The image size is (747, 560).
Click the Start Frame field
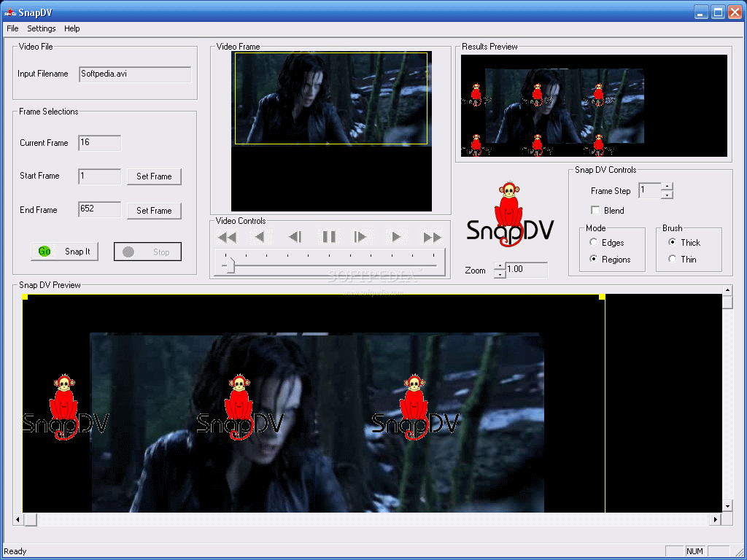(99, 176)
